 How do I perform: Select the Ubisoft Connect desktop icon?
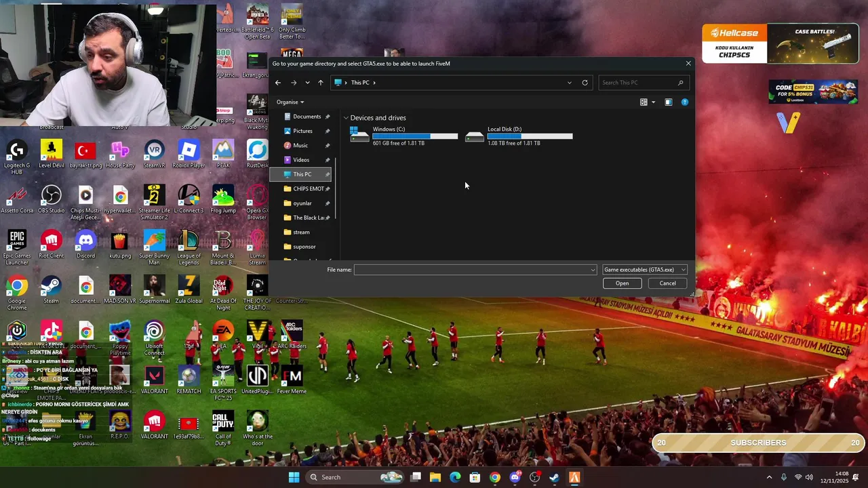click(154, 338)
